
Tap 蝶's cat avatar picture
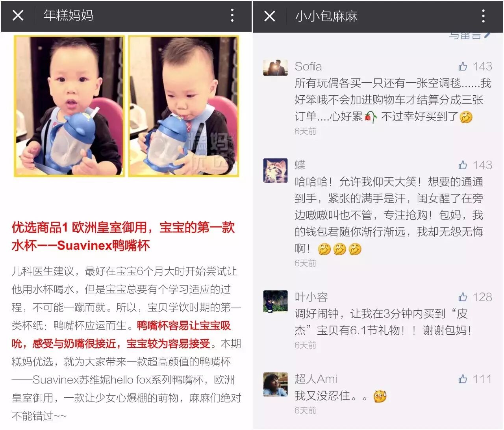[x=275, y=171]
